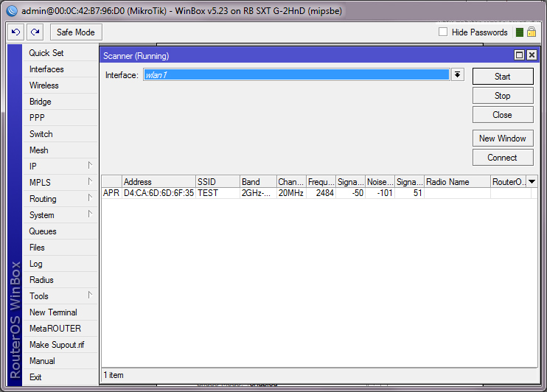
Task: Click the Interface wlan1 input field
Action: coord(296,75)
